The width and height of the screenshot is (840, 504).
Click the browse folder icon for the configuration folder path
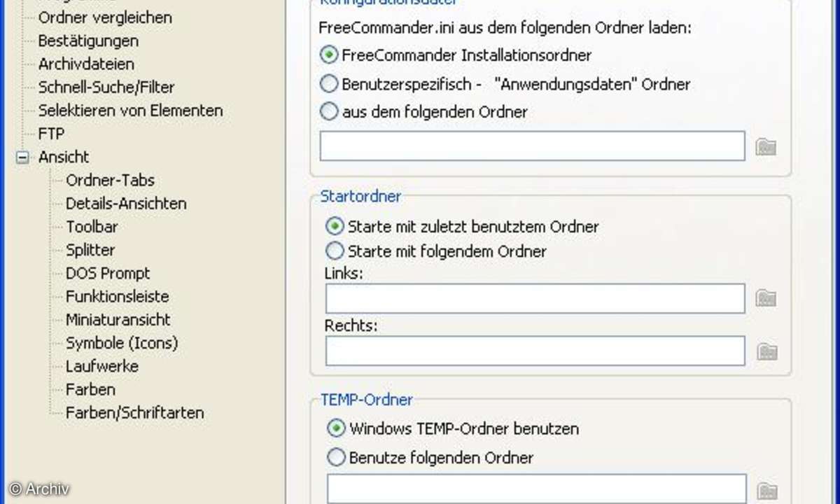(766, 147)
